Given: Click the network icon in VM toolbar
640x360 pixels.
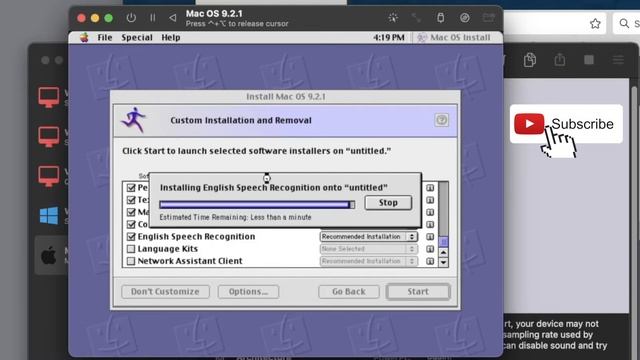Looking at the screenshot, I should coord(416,18).
